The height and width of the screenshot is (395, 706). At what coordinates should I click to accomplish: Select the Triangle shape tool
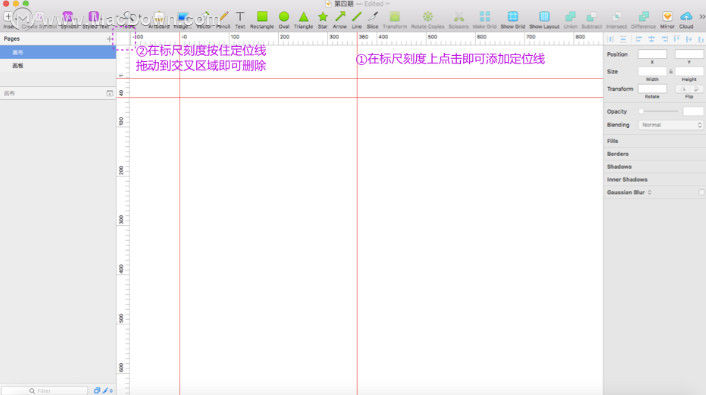click(303, 20)
